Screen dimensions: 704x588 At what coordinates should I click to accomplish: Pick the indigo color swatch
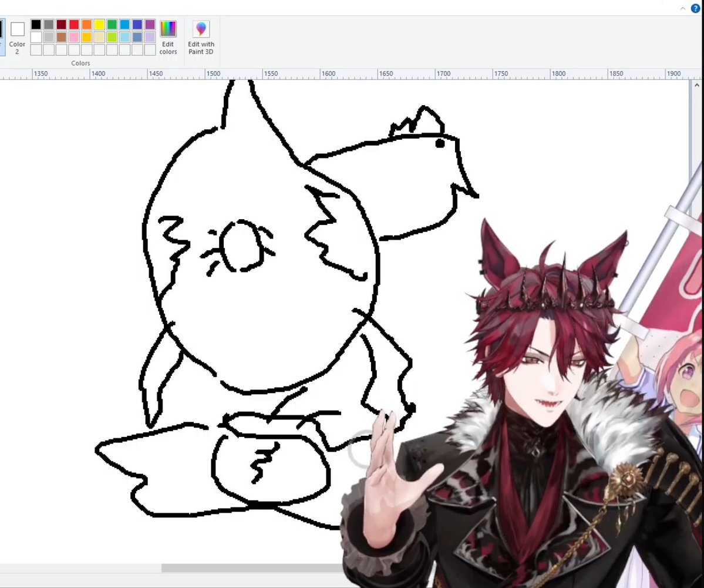tap(137, 25)
